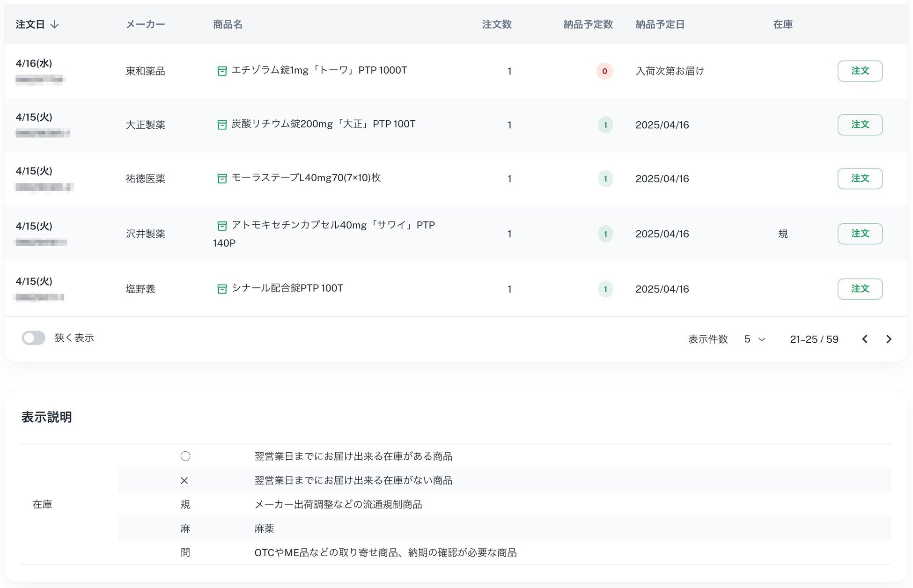Toggle the 狭く表示 compact view switch
The height and width of the screenshot is (588, 913).
tap(34, 338)
